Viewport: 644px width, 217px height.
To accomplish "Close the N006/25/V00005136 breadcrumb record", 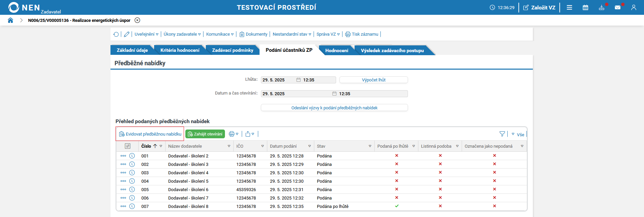I will [137, 20].
